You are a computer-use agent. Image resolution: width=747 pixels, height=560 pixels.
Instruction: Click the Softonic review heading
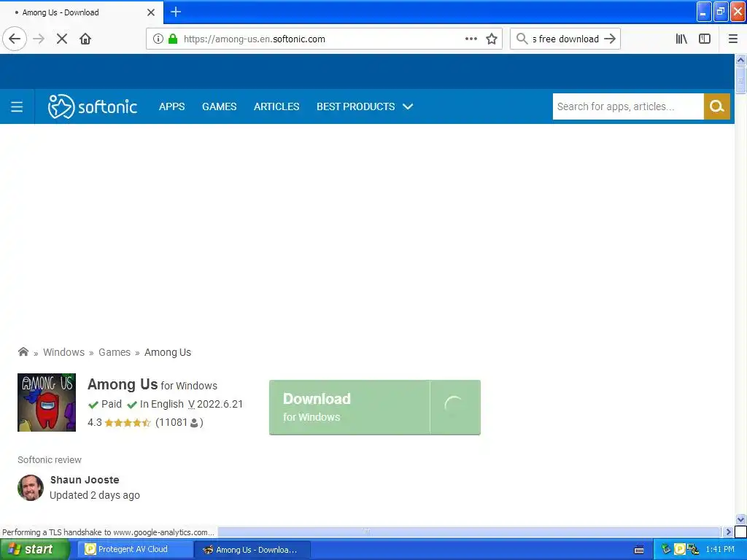[50, 459]
